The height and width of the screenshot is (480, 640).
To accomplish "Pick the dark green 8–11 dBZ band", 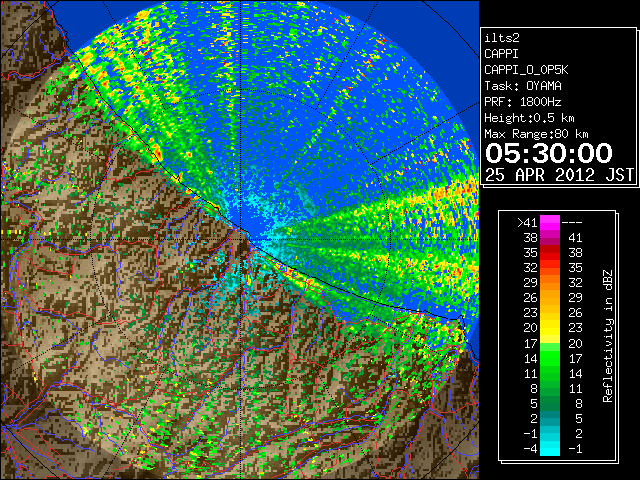I will click(549, 389).
